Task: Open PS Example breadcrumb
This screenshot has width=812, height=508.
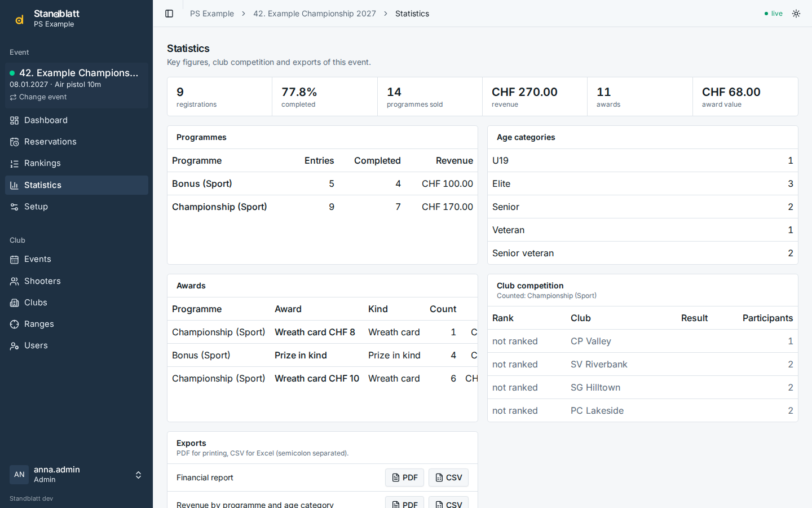Action: click(212, 14)
